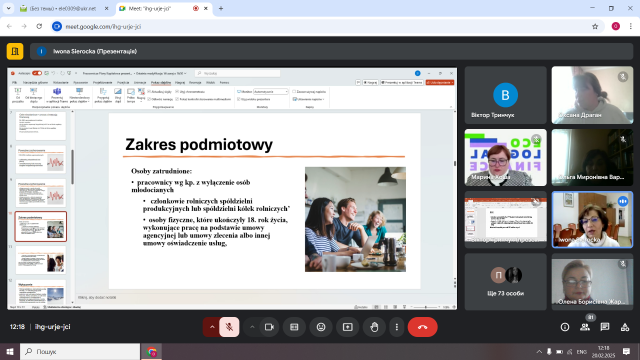Open Plik tab in PowerPoint ribbon
The width and height of the screenshot is (640, 360).
tap(14, 82)
